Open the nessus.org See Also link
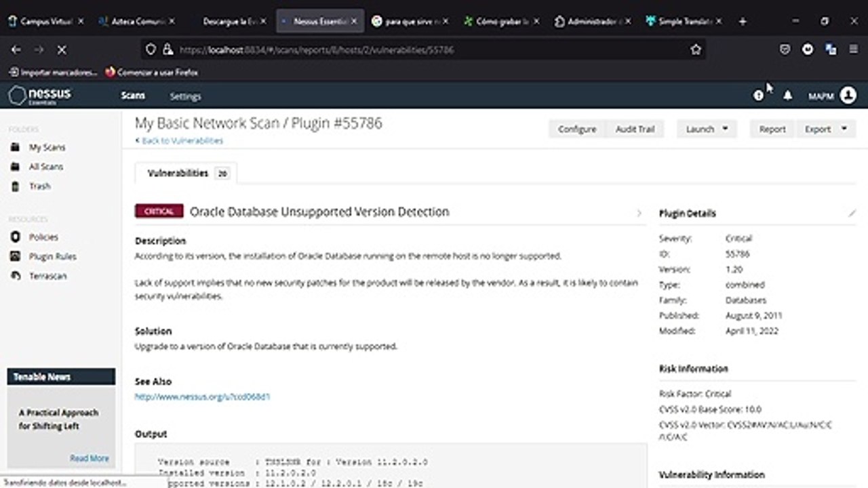This screenshot has height=488, width=868. 202,396
